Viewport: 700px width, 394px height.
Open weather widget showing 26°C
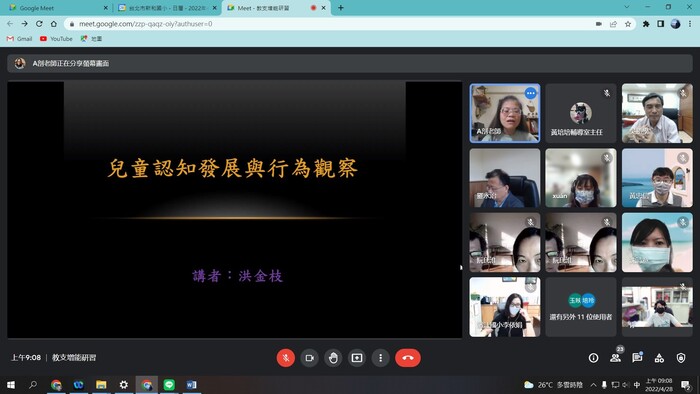[x=554, y=385]
